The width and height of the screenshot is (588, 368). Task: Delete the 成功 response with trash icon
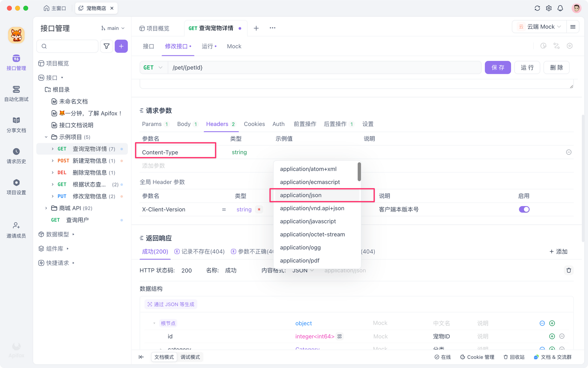click(x=569, y=270)
